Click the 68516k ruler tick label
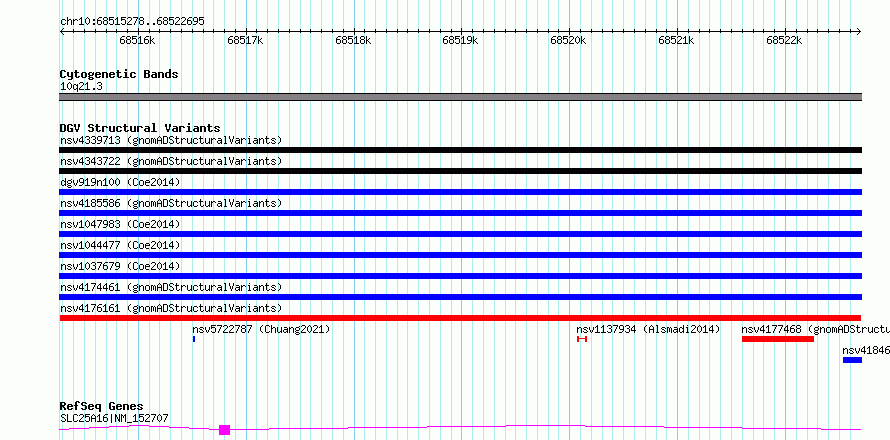 pyautogui.click(x=138, y=40)
